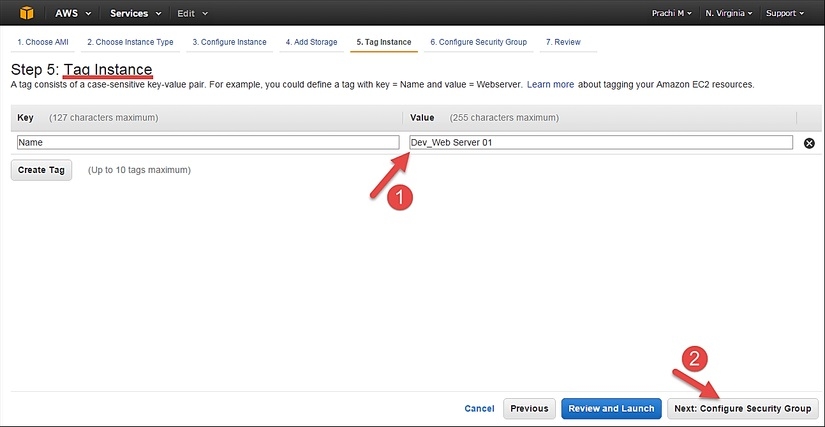Screen dimensions: 825x427
Task: Click the Review and Launch button
Action: click(x=611, y=409)
